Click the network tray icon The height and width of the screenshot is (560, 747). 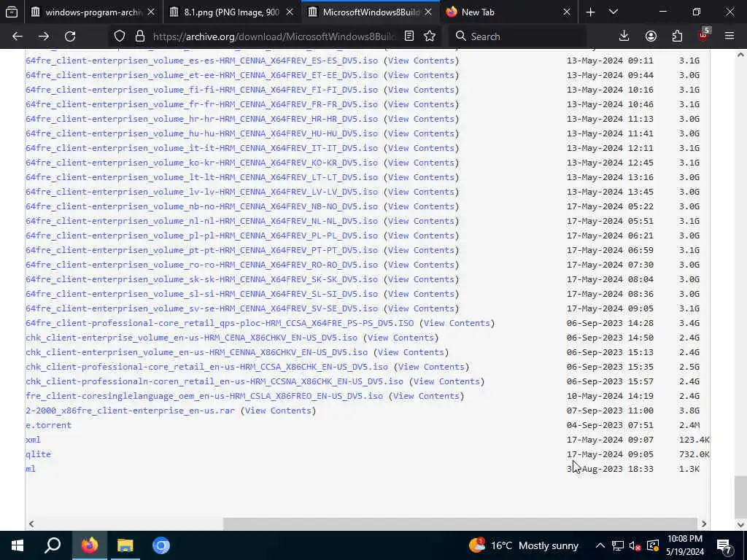point(617,545)
